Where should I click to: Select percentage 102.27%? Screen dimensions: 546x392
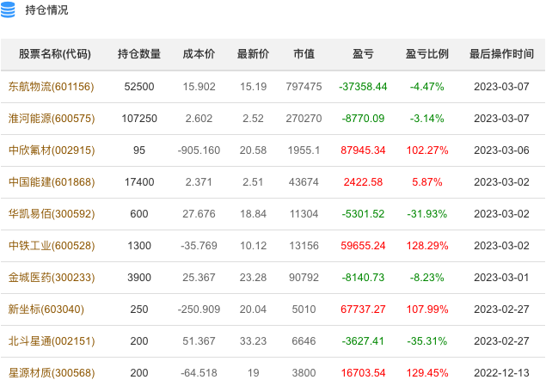pos(427,150)
